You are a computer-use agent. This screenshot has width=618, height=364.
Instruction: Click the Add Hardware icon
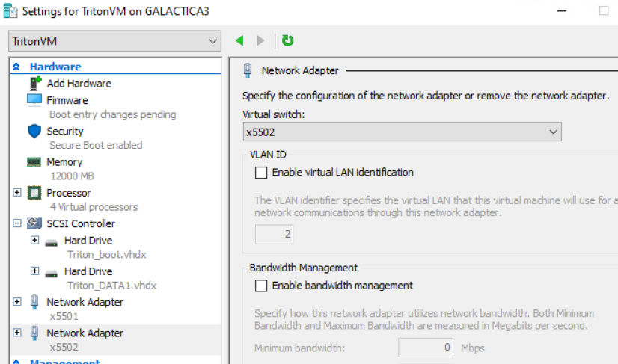tap(35, 83)
